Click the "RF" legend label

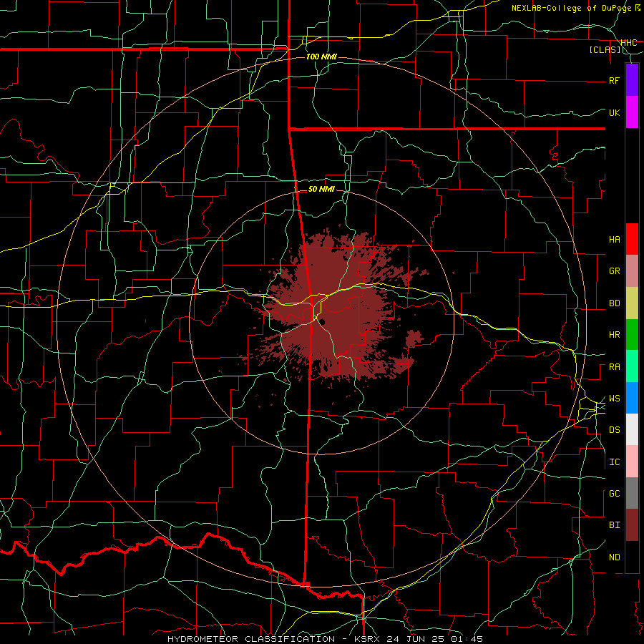[614, 81]
